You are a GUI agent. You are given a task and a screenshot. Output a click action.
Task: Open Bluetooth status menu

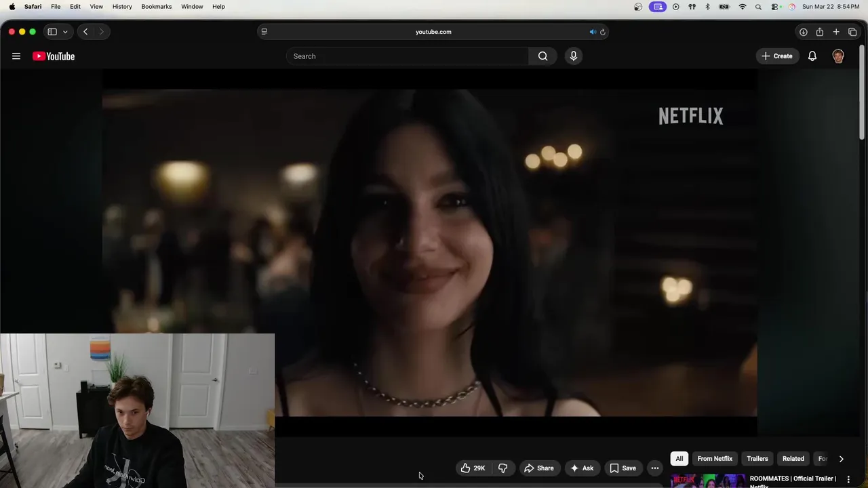(707, 7)
